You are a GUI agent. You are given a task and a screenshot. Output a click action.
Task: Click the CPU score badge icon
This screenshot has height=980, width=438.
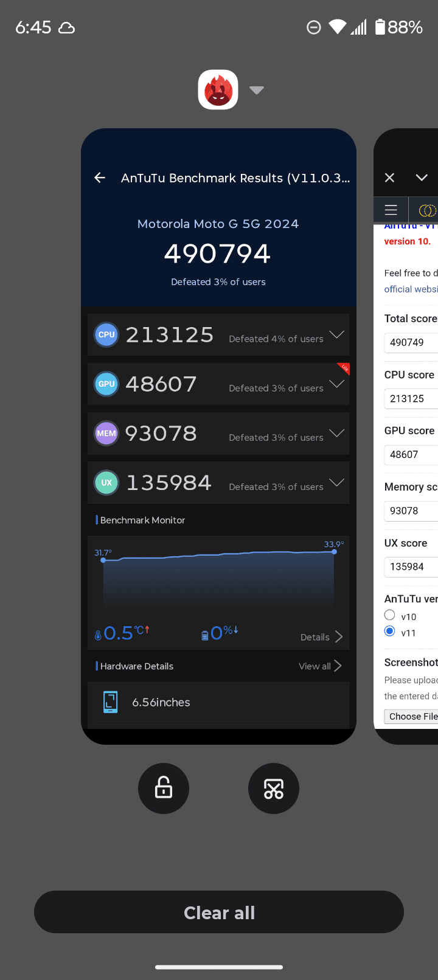[106, 334]
